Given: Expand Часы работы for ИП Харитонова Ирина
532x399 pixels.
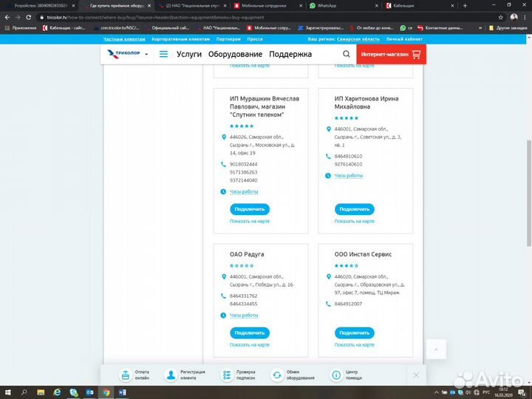Looking at the screenshot, I should 348,176.
